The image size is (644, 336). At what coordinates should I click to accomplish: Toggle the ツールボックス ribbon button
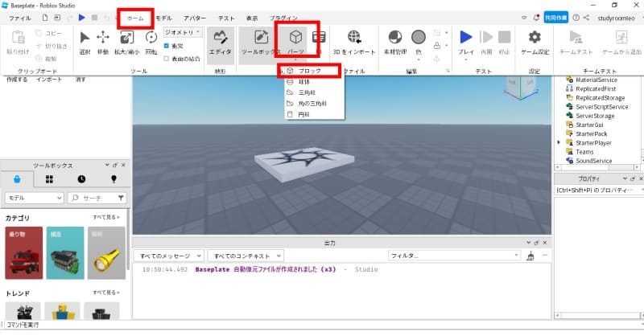pos(260,43)
